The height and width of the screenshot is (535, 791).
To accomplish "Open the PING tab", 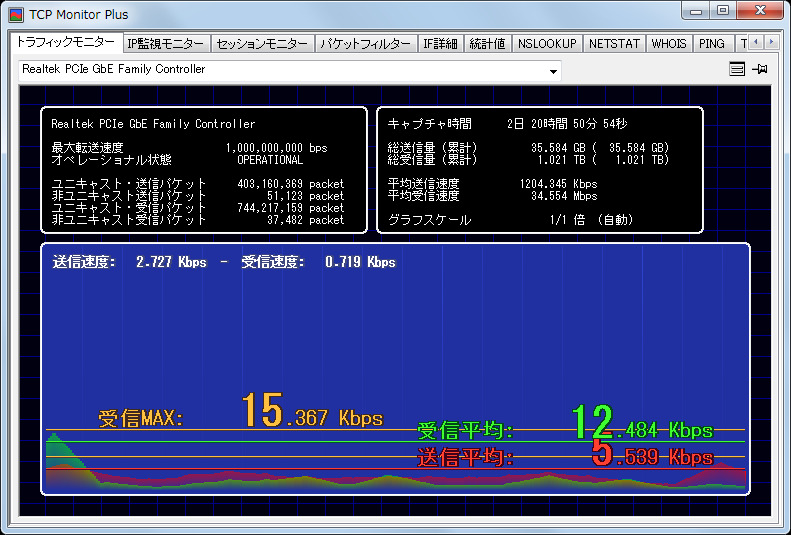I will pyautogui.click(x=712, y=44).
